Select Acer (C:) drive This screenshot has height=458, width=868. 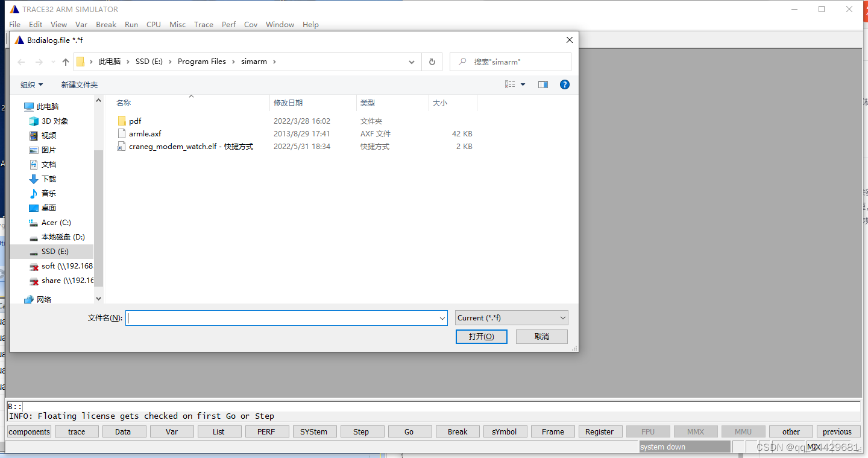(x=56, y=223)
